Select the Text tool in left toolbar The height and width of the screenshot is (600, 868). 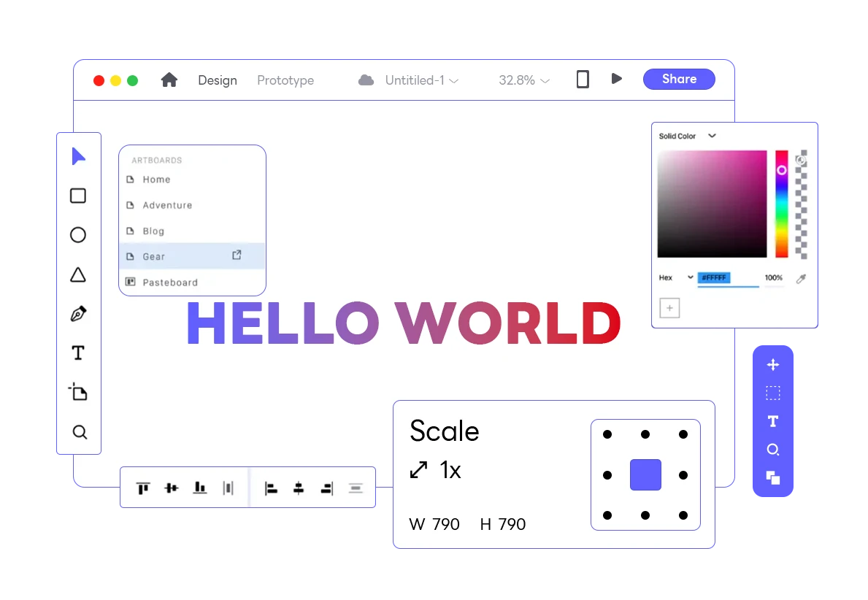click(x=78, y=353)
